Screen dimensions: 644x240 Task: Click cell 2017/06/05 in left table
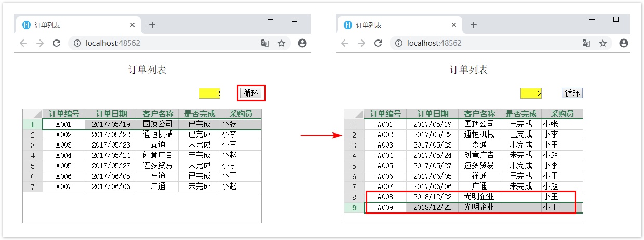[111, 176]
